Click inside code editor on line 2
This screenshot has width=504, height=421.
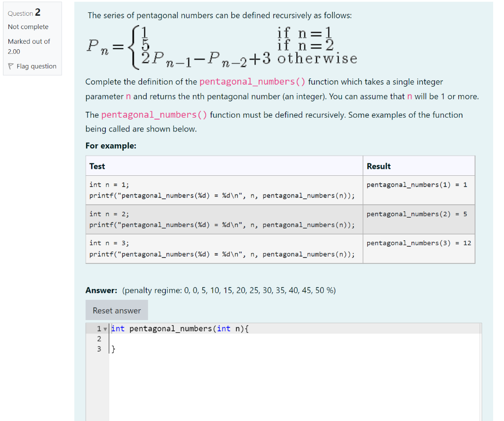[x=294, y=339]
